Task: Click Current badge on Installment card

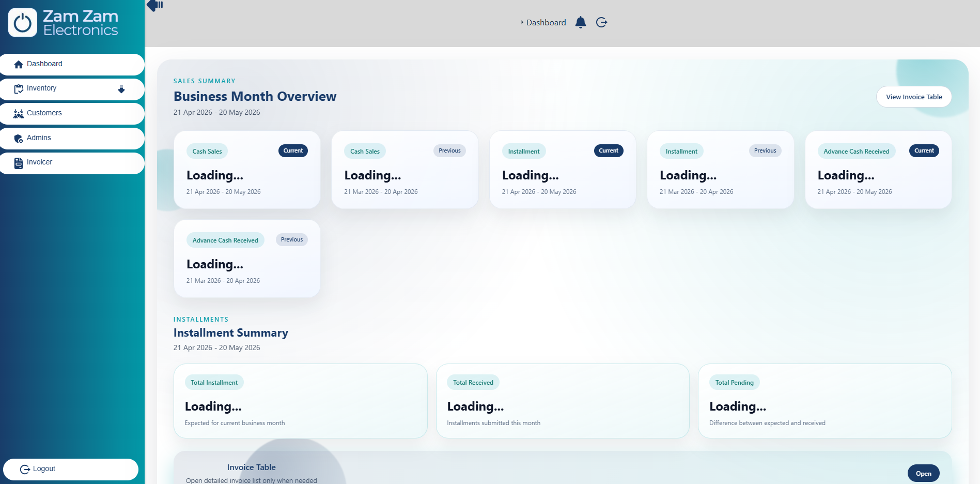Action: point(609,150)
